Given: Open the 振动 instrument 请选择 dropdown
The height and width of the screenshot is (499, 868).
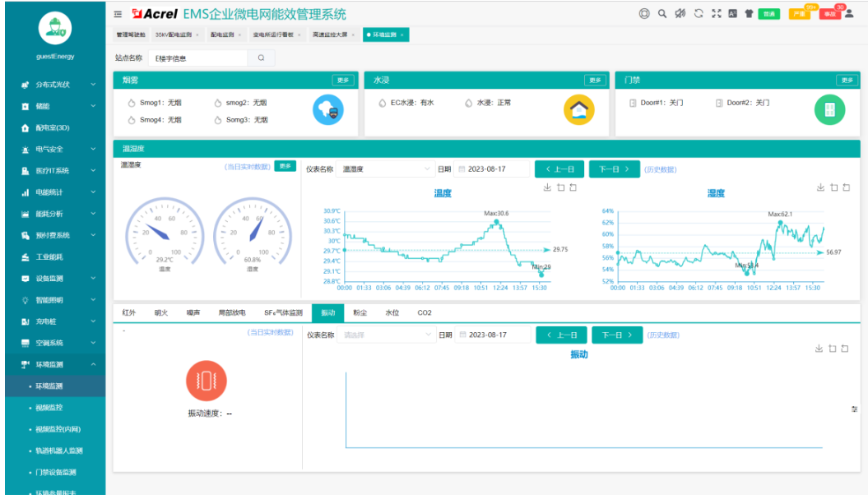Looking at the screenshot, I should click(387, 335).
